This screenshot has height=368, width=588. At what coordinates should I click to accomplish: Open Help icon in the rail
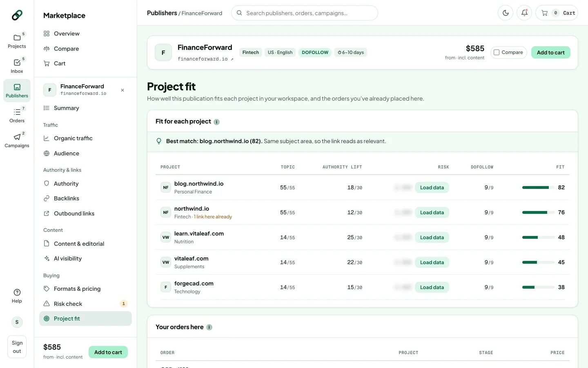17,296
